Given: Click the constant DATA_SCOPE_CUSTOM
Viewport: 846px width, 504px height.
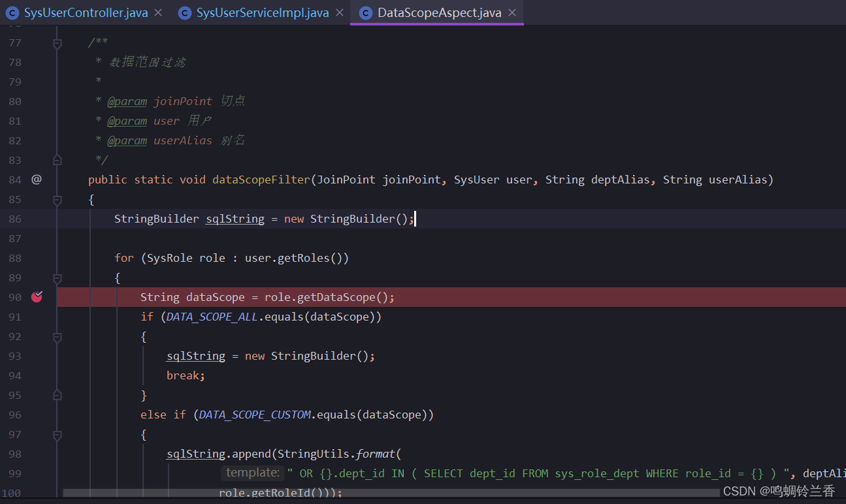Looking at the screenshot, I should [255, 415].
